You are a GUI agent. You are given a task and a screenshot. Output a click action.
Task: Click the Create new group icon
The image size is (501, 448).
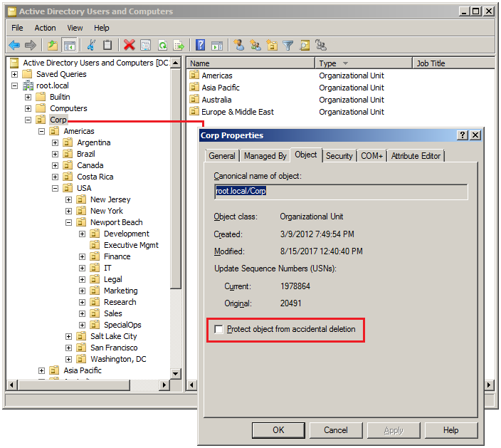click(x=255, y=46)
